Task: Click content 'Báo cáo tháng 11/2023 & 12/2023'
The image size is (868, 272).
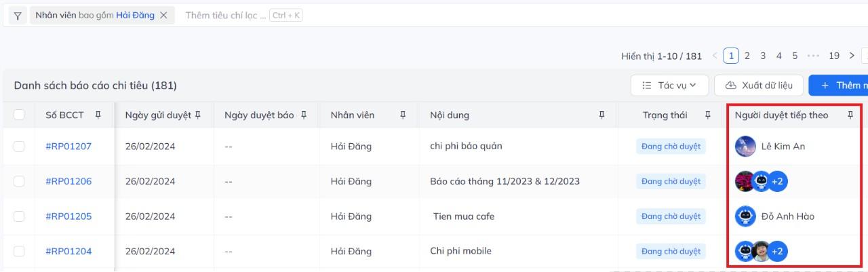Action: coord(505,181)
